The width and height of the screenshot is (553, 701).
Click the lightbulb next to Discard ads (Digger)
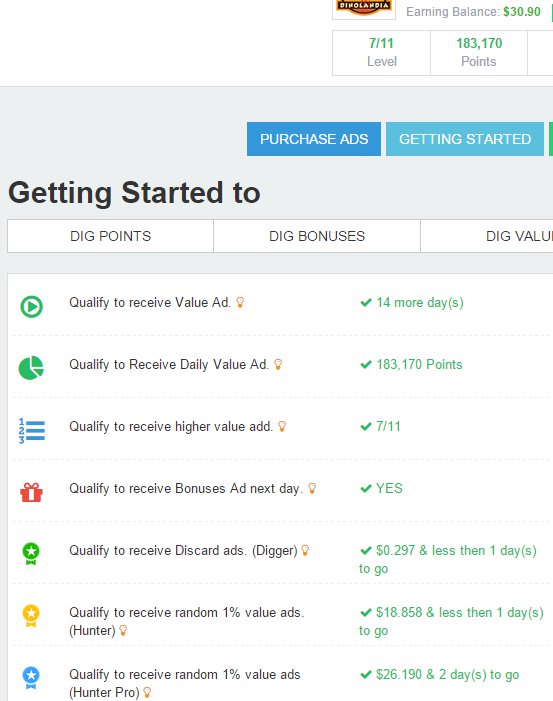(x=305, y=550)
